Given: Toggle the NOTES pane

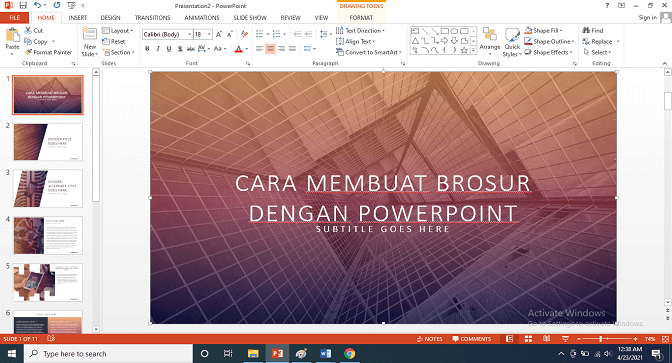Looking at the screenshot, I should [429, 339].
